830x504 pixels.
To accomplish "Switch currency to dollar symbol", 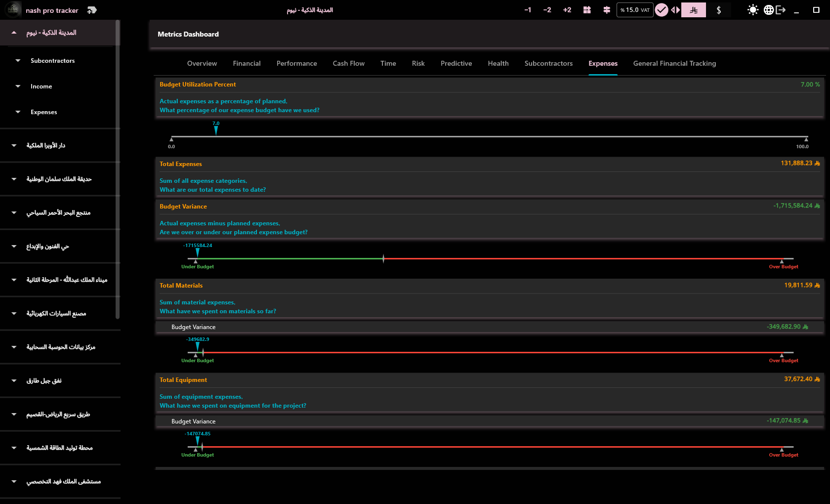I will (x=719, y=10).
